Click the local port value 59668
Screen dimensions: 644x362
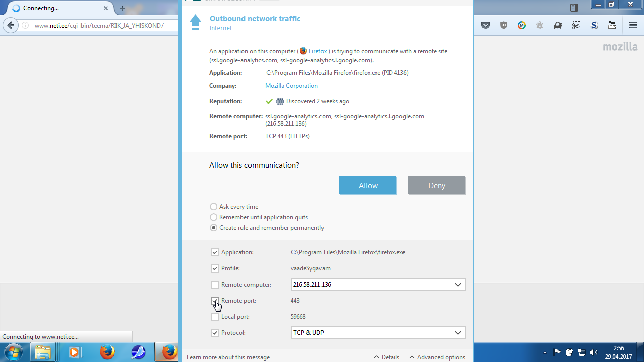click(x=298, y=317)
